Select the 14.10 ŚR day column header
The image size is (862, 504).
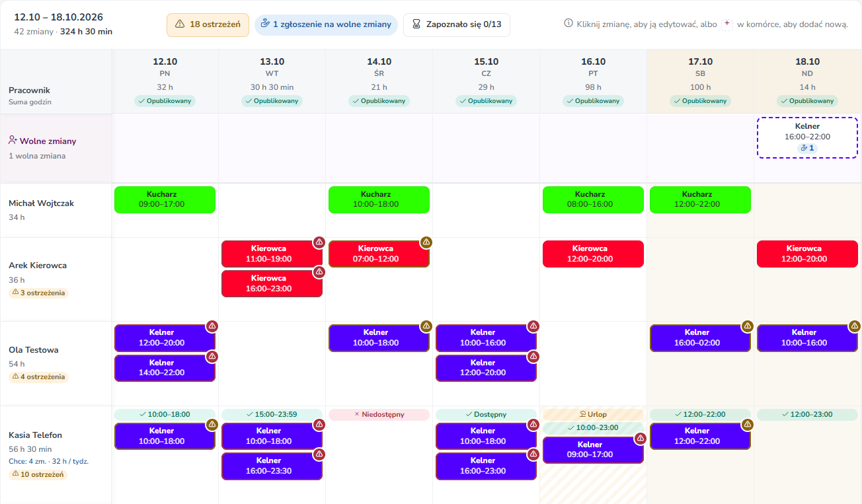click(379, 81)
